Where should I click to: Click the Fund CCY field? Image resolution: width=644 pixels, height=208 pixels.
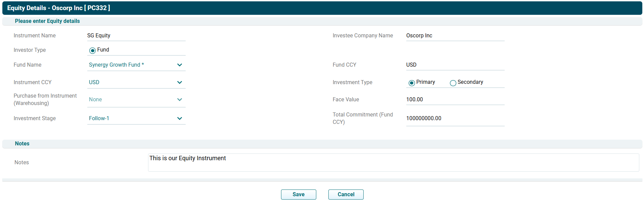pyautogui.click(x=455, y=65)
